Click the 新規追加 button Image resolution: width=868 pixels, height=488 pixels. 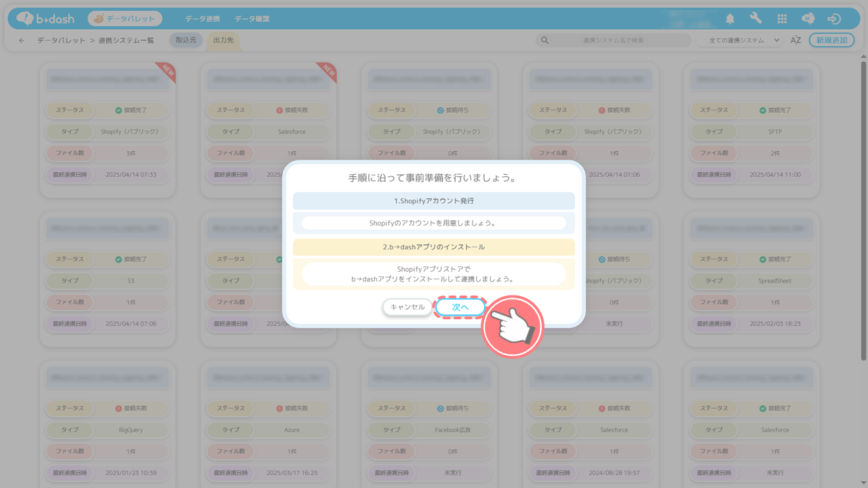pyautogui.click(x=832, y=41)
